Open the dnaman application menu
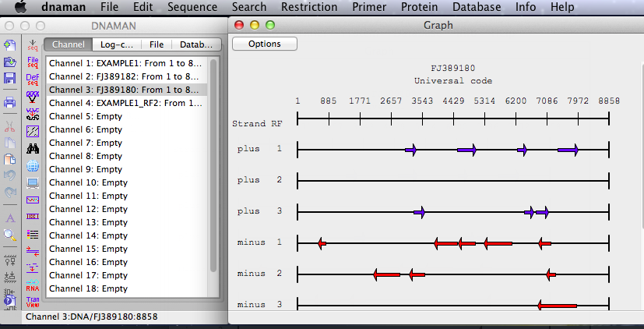Viewport: 644px width, 329px height. click(64, 7)
